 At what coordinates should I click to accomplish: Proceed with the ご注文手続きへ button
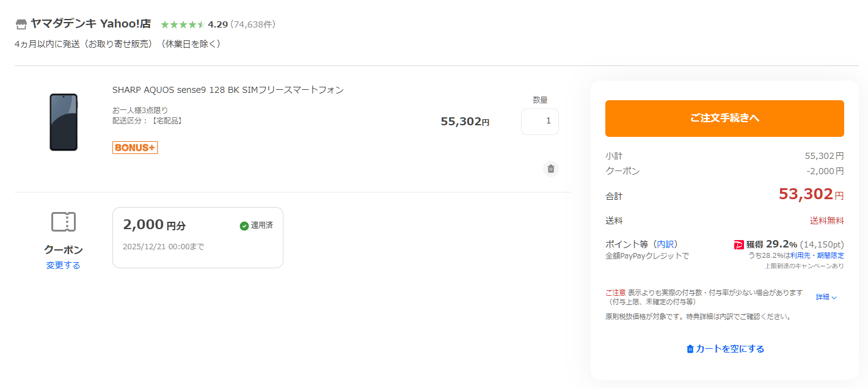[x=724, y=119]
